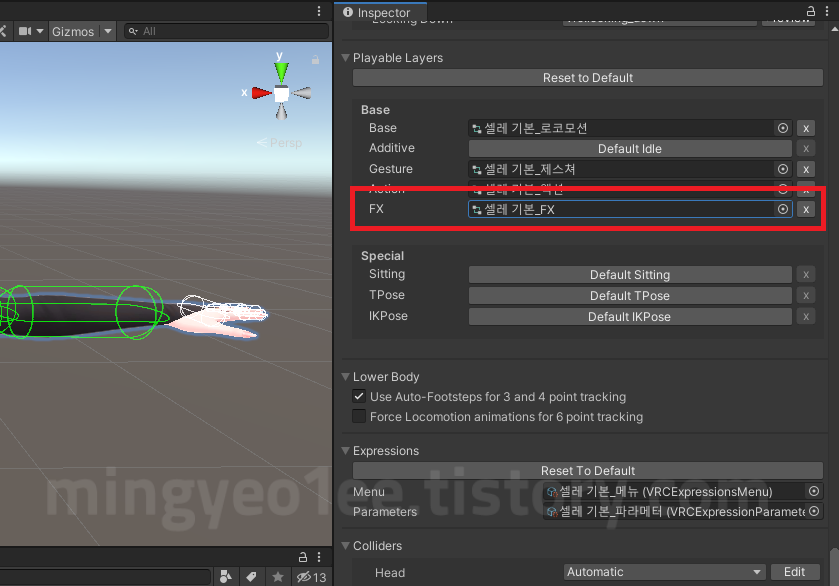Image resolution: width=839 pixels, height=586 pixels.
Task: Toggle the Persp projection label
Action: [279, 143]
